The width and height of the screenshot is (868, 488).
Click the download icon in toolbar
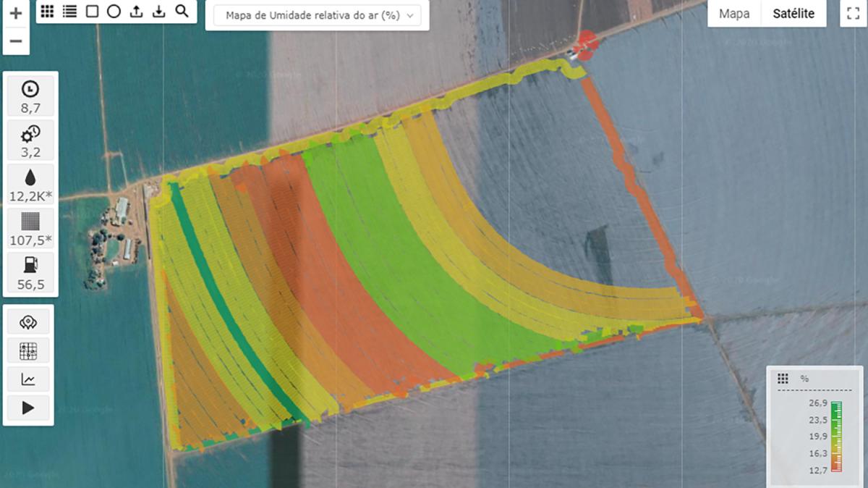[159, 12]
